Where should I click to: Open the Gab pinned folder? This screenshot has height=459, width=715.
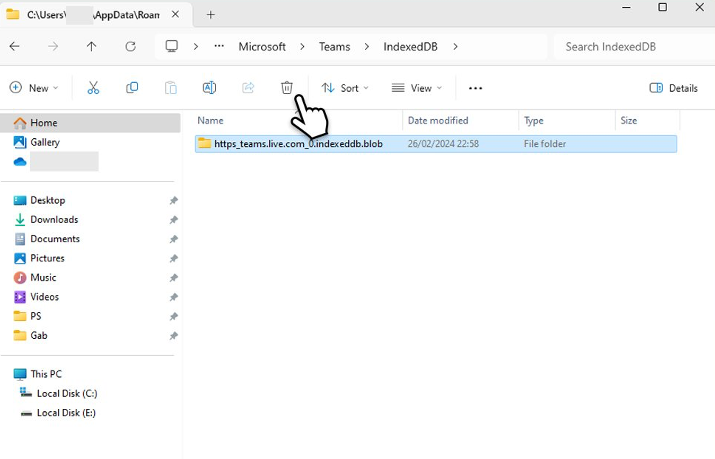coord(38,335)
